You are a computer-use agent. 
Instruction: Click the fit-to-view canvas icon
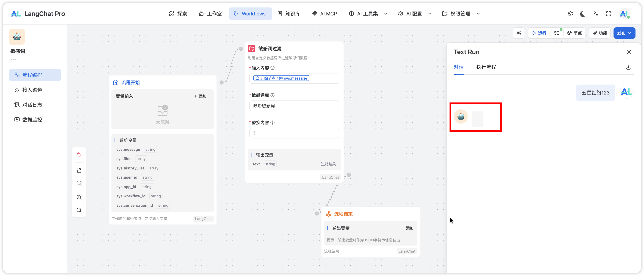79,184
